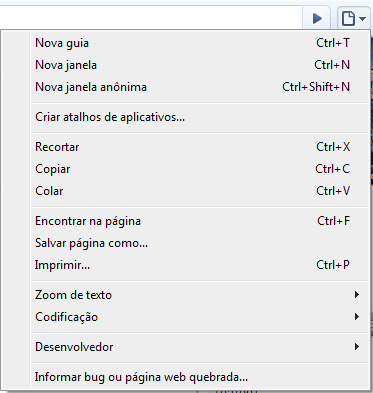This screenshot has height=393, width=373.
Task: Select Nova janela menu entry
Action: [200, 65]
